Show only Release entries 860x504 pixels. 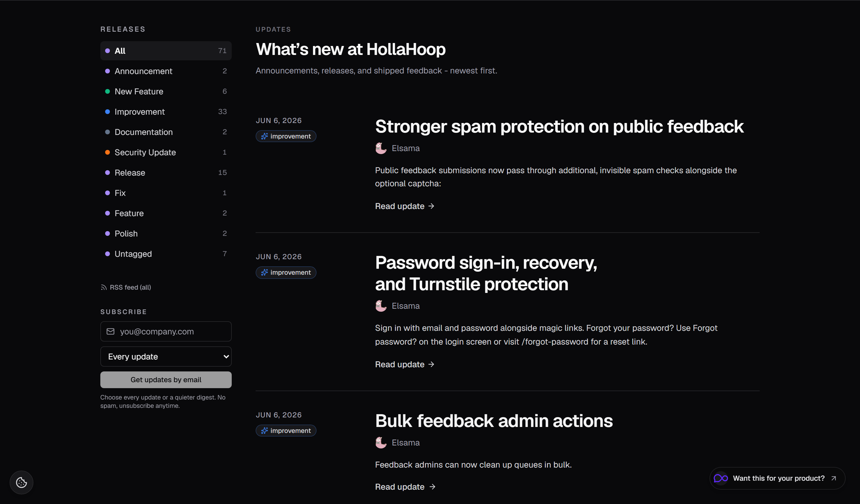click(x=166, y=173)
